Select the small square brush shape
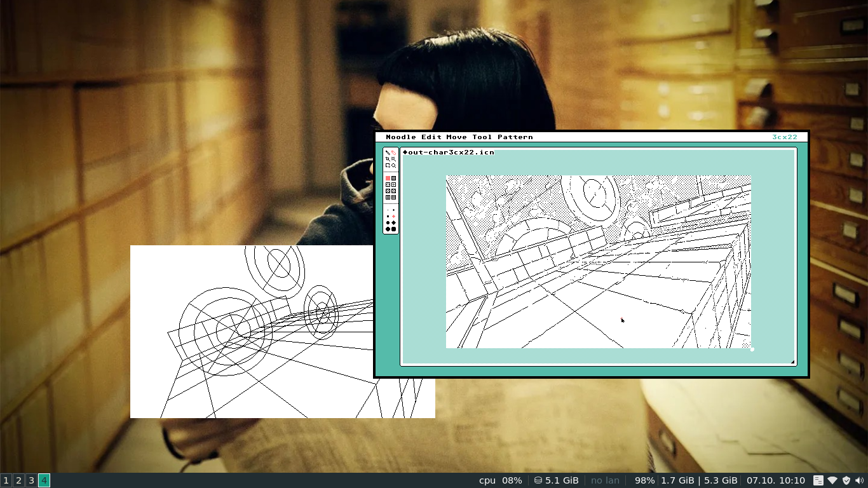 [x=388, y=216]
